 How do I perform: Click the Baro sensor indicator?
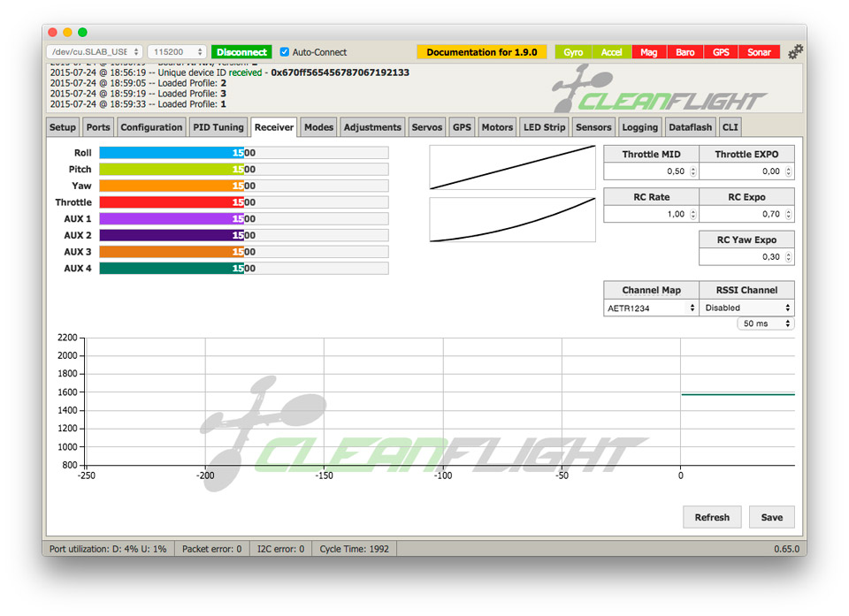(x=685, y=52)
